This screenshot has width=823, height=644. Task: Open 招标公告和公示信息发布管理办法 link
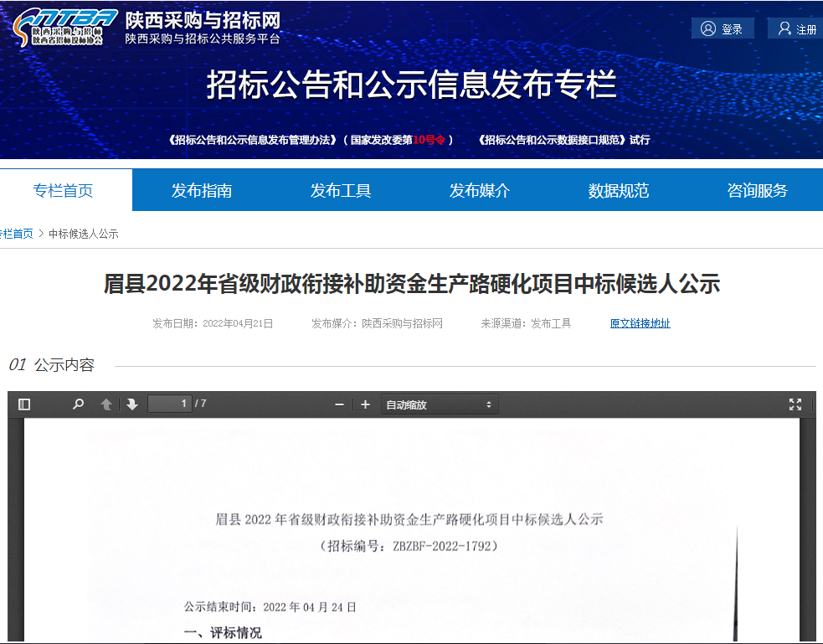[255, 140]
